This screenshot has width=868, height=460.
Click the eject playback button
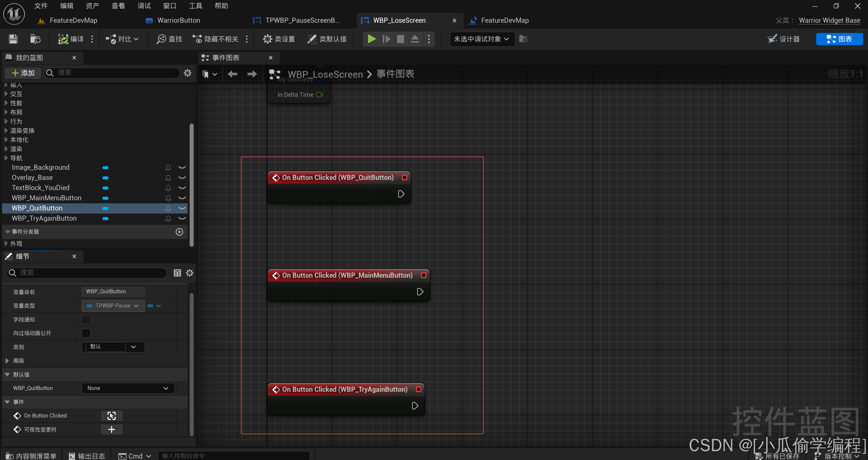pyautogui.click(x=414, y=39)
